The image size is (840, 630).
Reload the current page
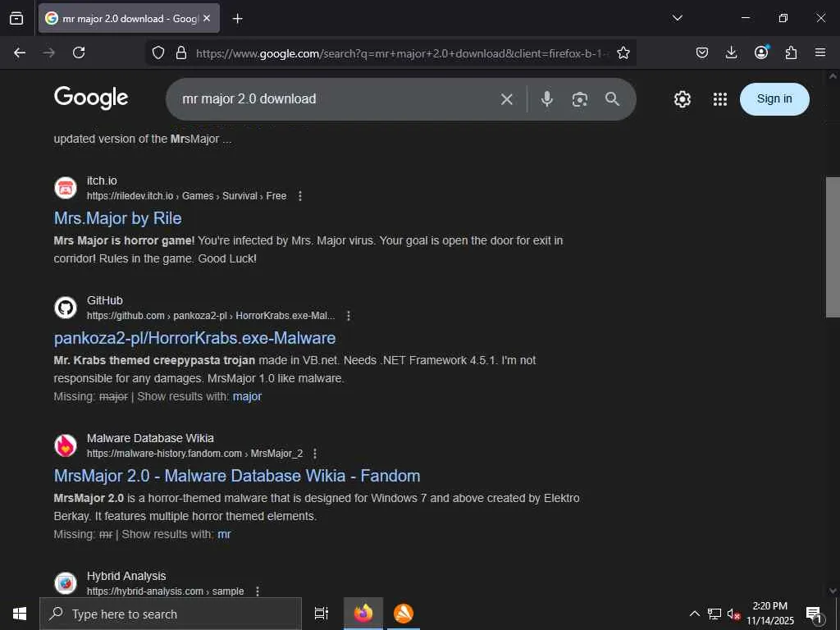tap(79, 52)
